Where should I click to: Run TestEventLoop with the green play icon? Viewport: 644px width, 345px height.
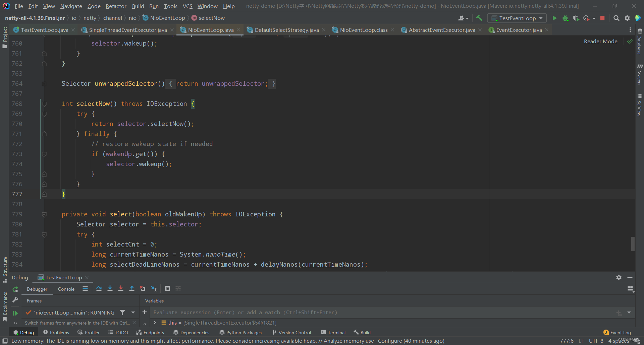[x=554, y=18]
